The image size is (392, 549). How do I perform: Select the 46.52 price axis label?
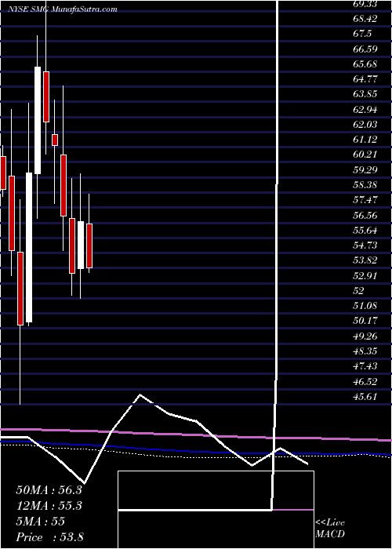[365, 381]
